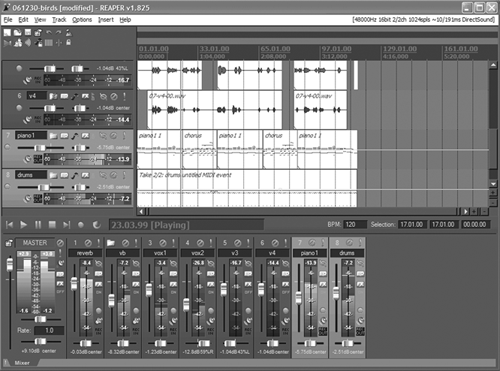
Task: Click the vb channel folder icon in mixer
Action: pyautogui.click(x=111, y=243)
